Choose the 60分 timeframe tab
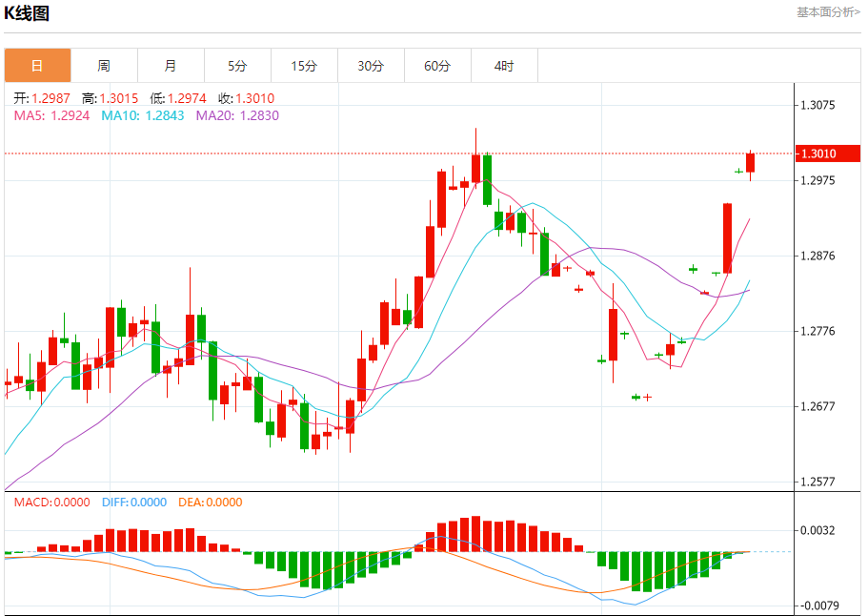 [437, 66]
